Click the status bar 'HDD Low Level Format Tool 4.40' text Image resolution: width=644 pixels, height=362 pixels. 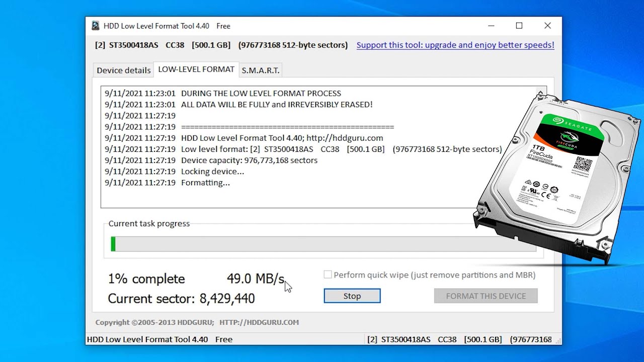click(x=159, y=339)
